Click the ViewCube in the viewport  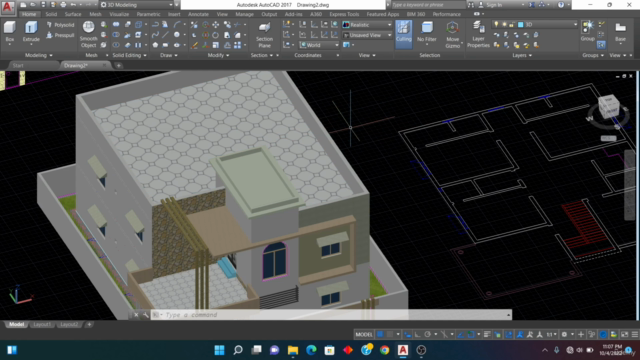[609, 106]
